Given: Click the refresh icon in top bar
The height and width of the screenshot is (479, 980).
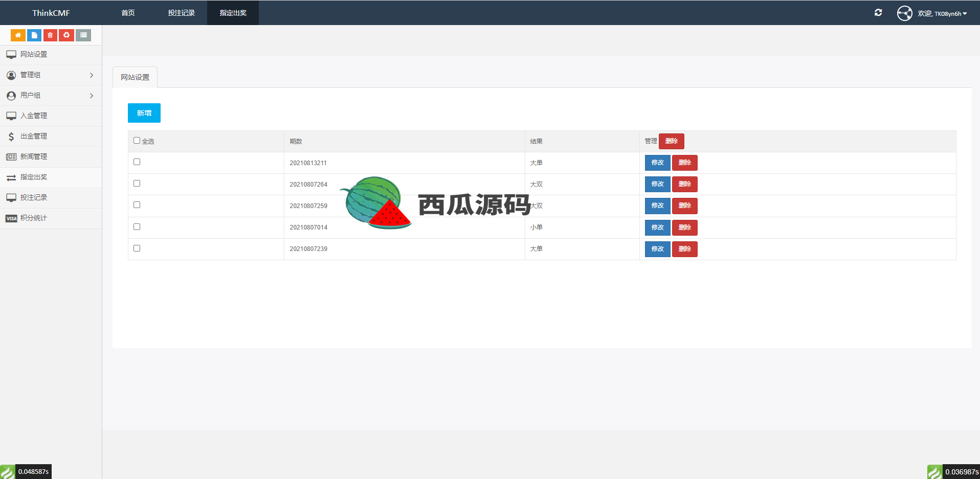Looking at the screenshot, I should click(x=878, y=13).
